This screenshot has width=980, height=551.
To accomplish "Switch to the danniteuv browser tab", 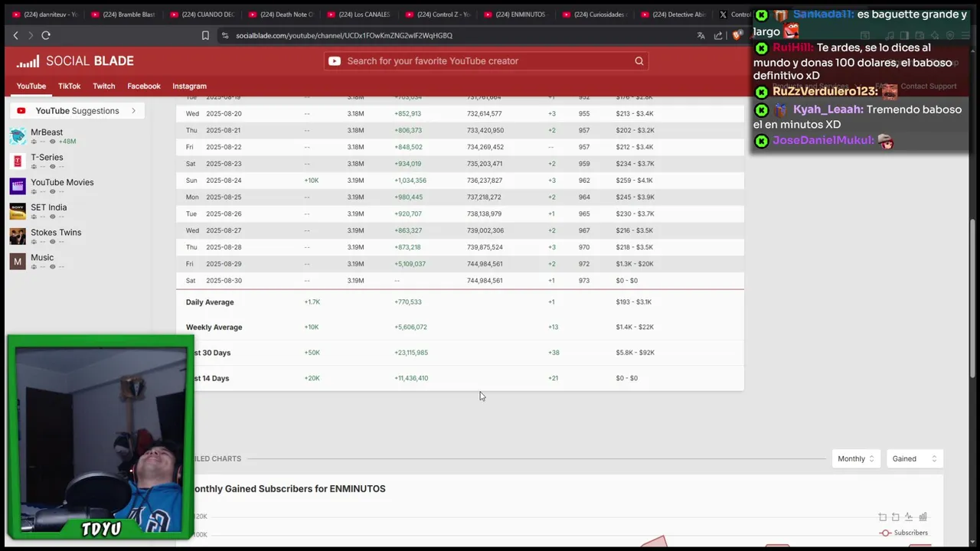I will pyautogui.click(x=45, y=15).
